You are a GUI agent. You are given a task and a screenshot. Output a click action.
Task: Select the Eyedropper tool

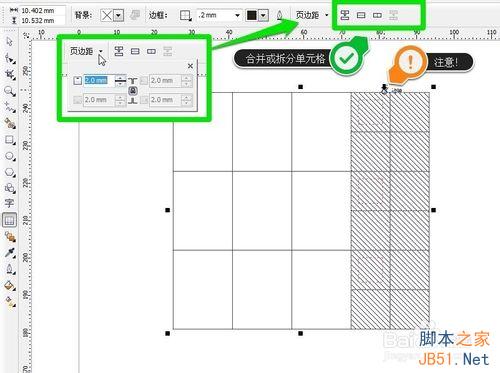point(10,253)
